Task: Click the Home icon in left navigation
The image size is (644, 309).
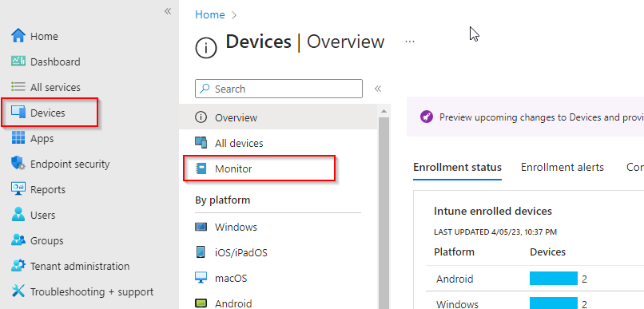Action: (18, 36)
